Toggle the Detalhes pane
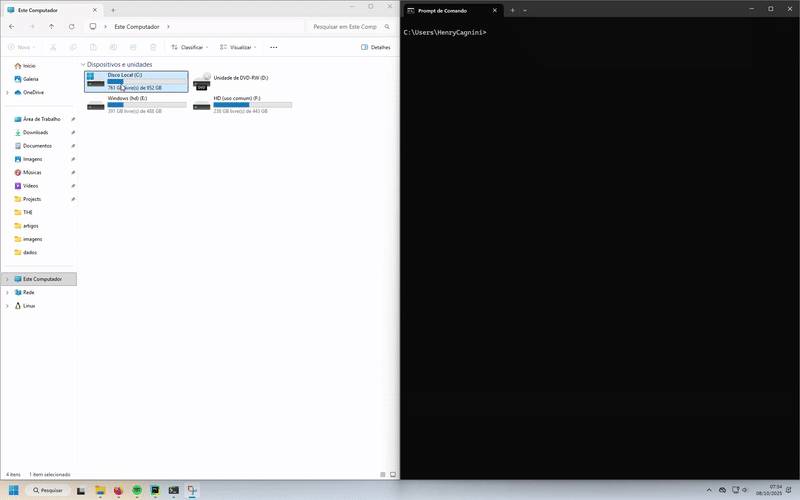 coord(375,47)
